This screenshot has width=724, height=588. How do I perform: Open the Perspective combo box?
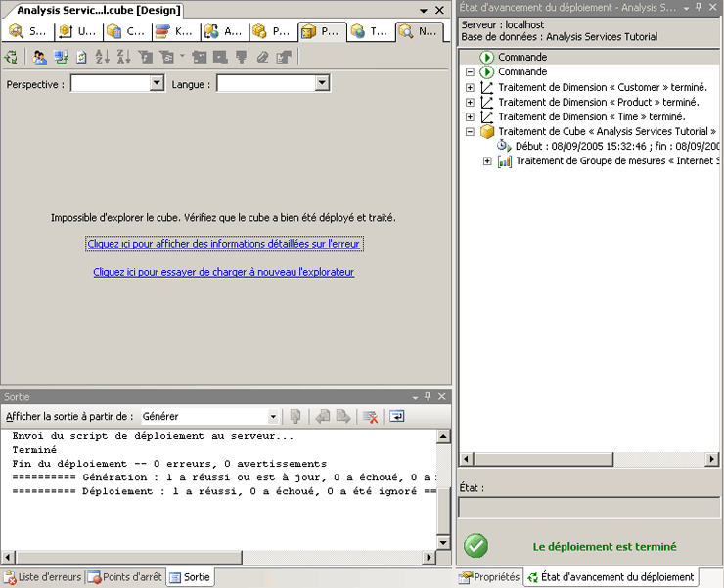click(x=117, y=83)
